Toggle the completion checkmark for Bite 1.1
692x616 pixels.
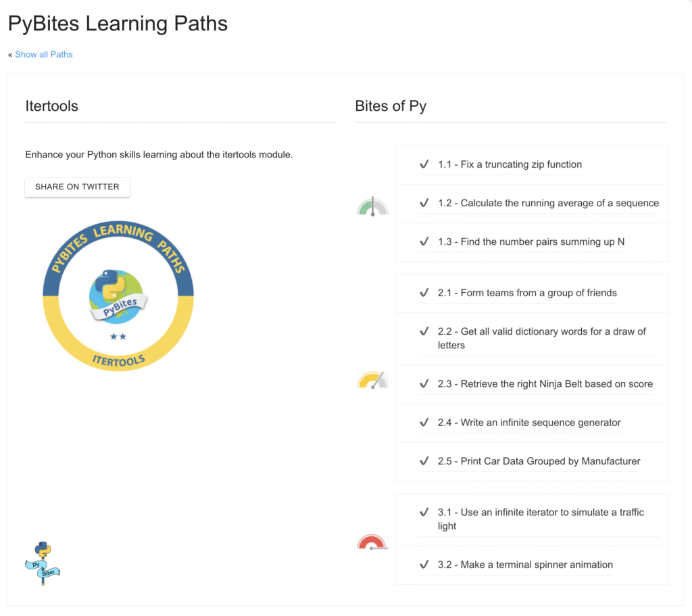(424, 164)
